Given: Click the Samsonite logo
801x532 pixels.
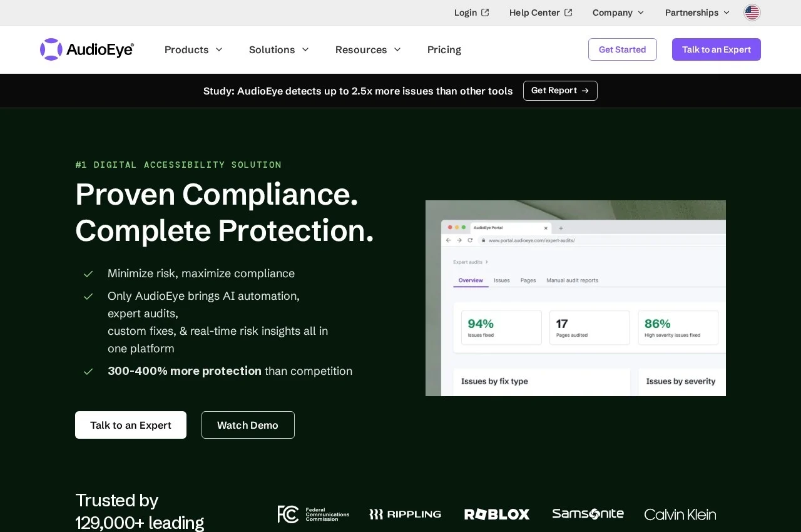Looking at the screenshot, I should point(588,514).
